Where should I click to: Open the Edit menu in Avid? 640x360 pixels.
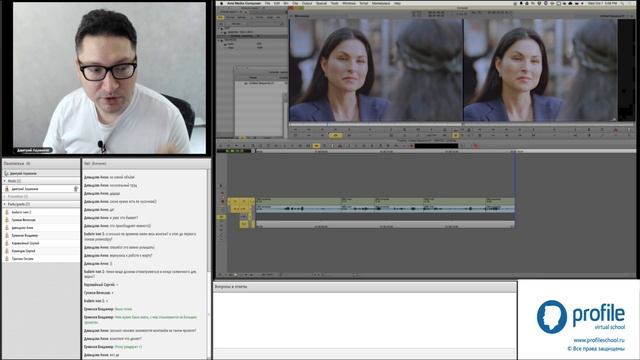(x=277, y=3)
